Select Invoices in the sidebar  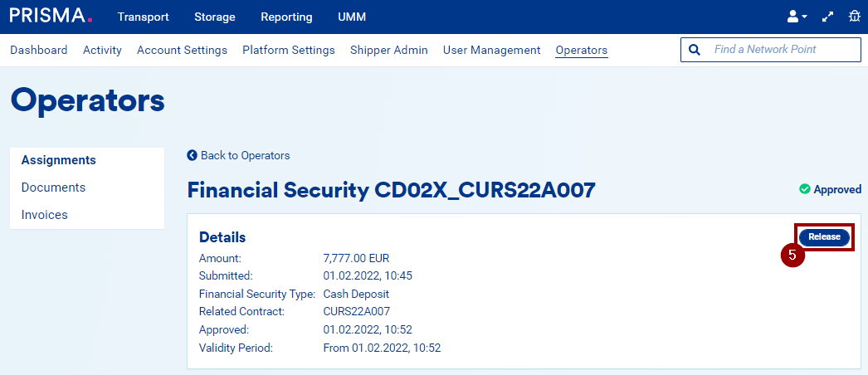click(45, 215)
